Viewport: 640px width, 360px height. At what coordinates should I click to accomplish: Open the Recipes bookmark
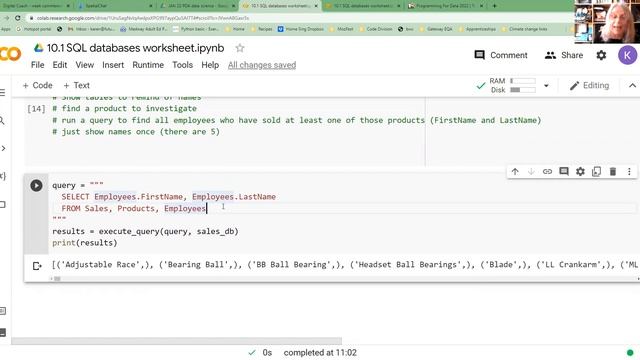pyautogui.click(x=261, y=29)
